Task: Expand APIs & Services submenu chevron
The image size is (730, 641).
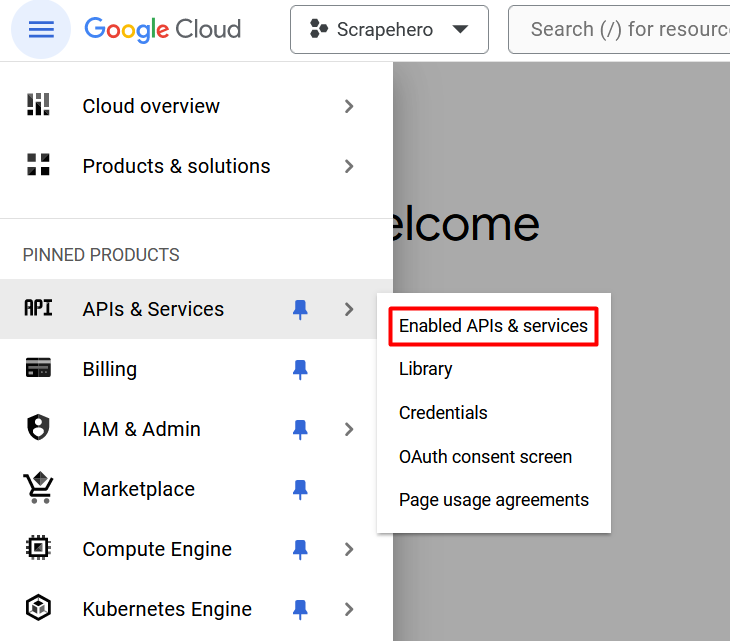Action: (349, 310)
